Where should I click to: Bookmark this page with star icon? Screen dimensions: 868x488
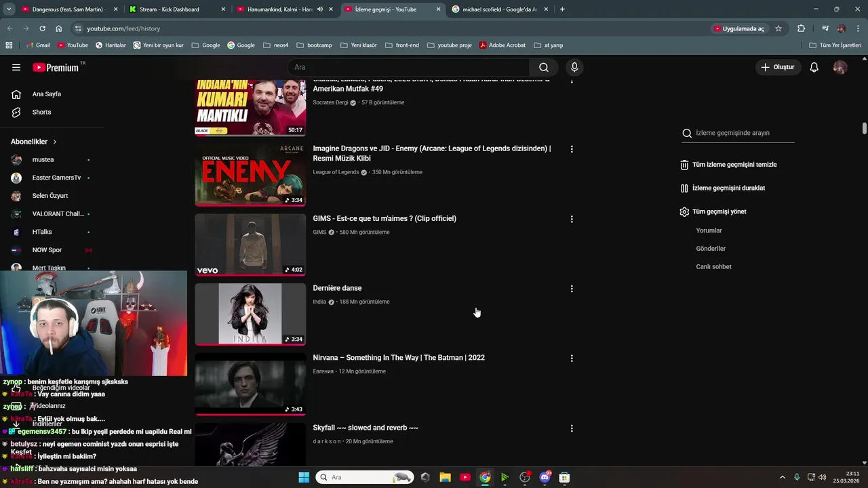[x=778, y=28]
